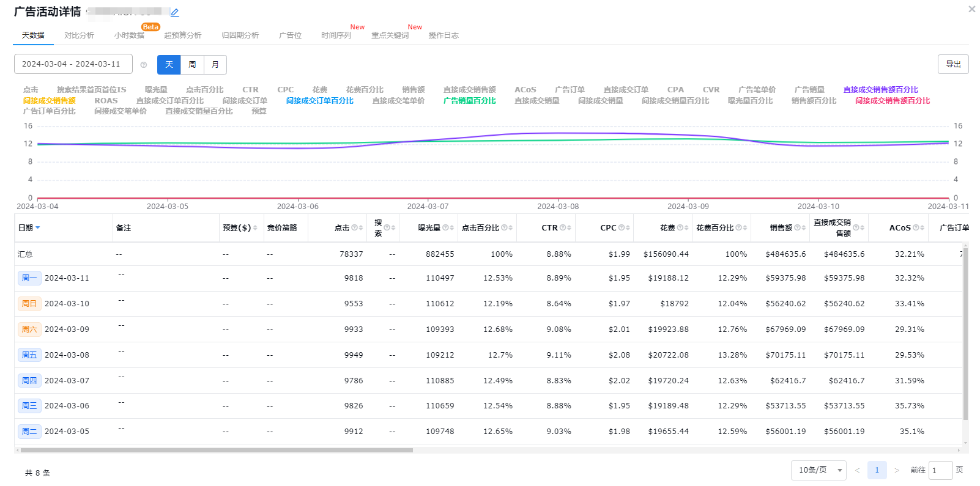
Task: Click the pencil edit icon beside the title
Action: click(x=175, y=13)
